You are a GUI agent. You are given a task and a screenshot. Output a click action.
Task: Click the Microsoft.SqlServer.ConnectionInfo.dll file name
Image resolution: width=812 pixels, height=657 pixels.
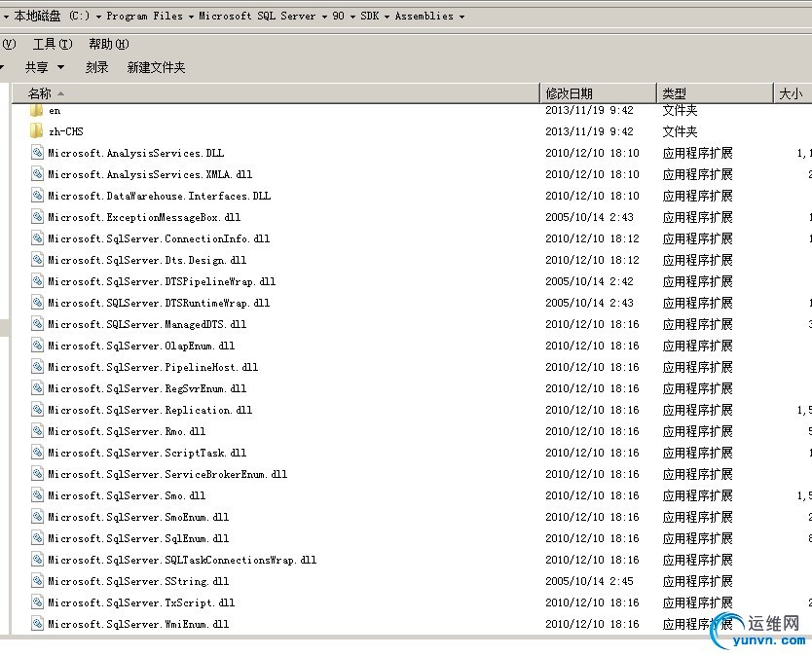(x=159, y=238)
